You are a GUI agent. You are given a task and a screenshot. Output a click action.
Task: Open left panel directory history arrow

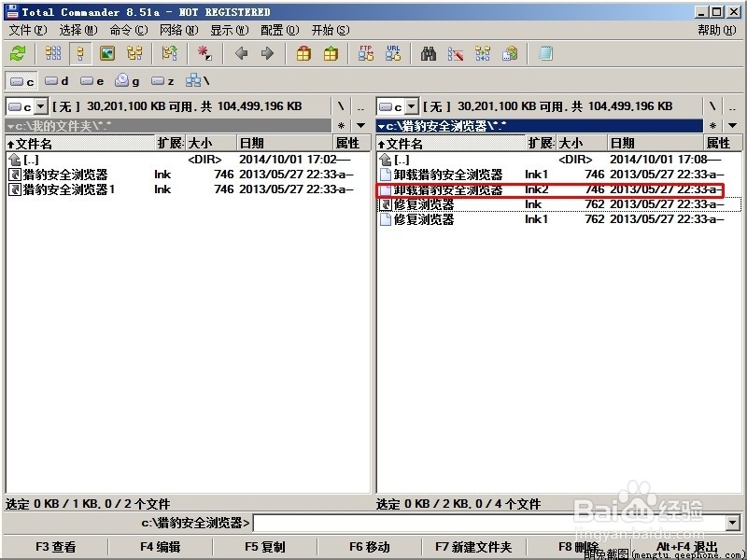361,126
